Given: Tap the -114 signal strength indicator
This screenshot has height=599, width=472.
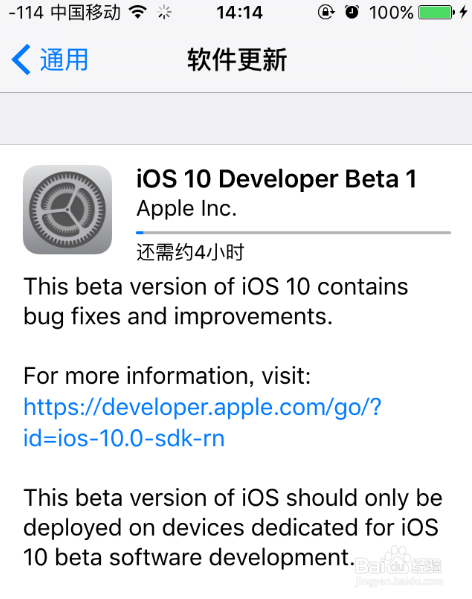Looking at the screenshot, I should coord(26,13).
